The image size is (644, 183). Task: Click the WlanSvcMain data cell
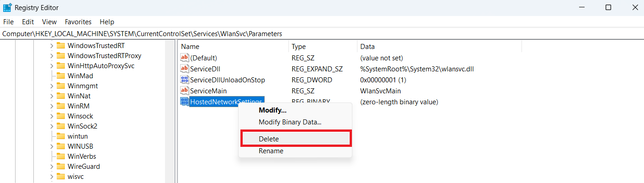380,91
